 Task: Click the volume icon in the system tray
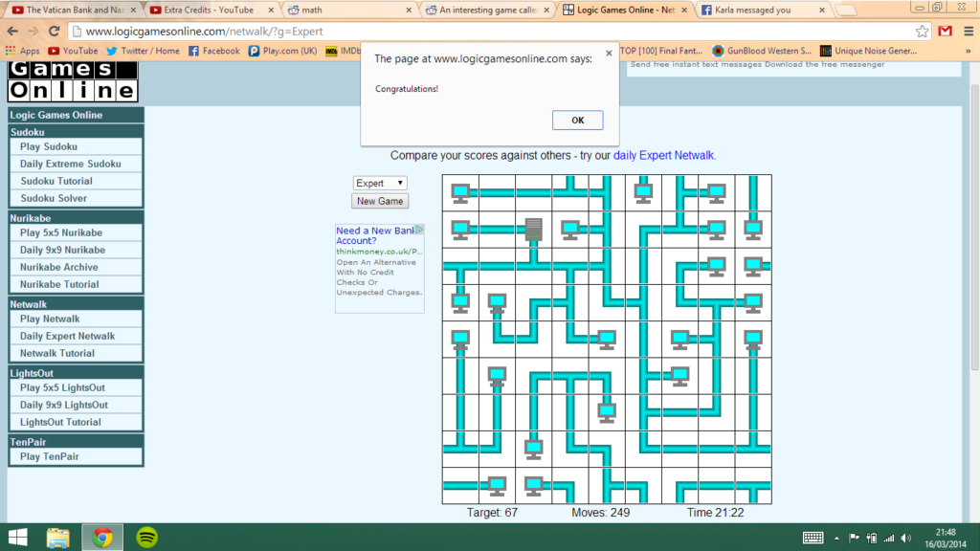[905, 538]
